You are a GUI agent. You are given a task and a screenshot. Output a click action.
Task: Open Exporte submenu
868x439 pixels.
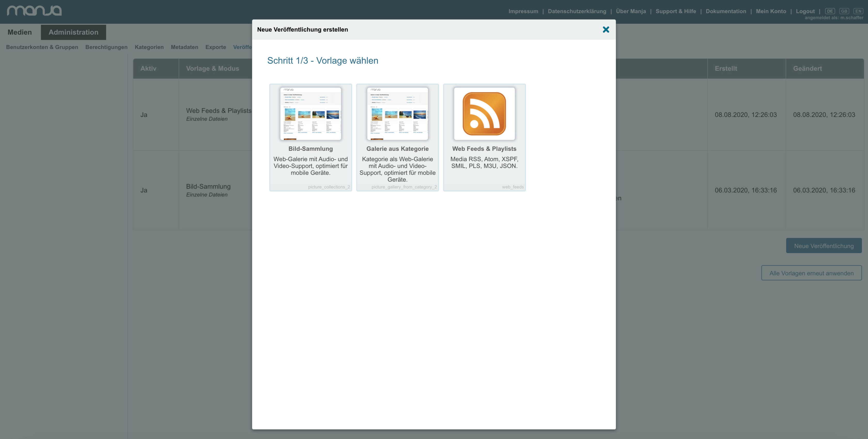(x=216, y=47)
